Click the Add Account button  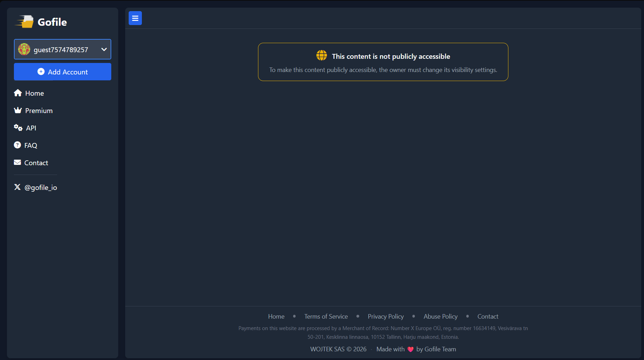(x=63, y=72)
